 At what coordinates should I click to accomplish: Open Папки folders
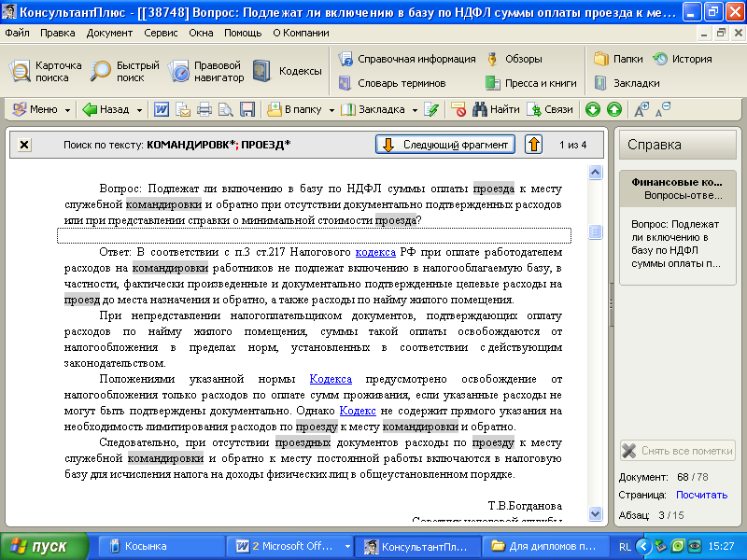pyautogui.click(x=618, y=59)
